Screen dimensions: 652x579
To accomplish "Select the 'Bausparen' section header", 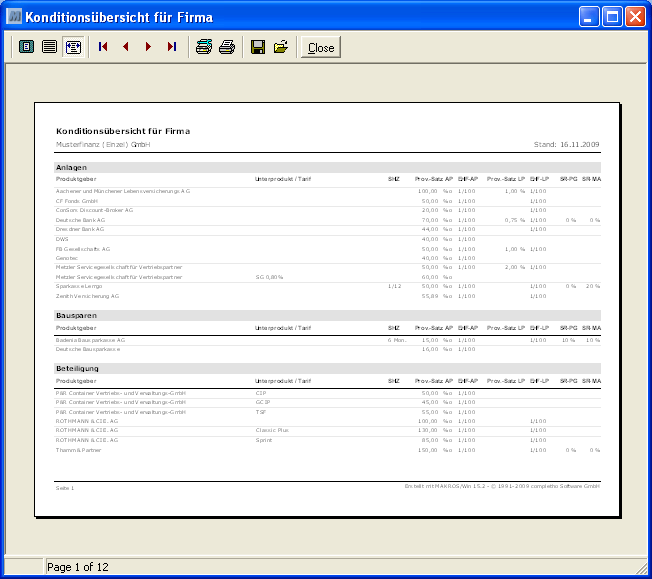I will (x=327, y=315).
